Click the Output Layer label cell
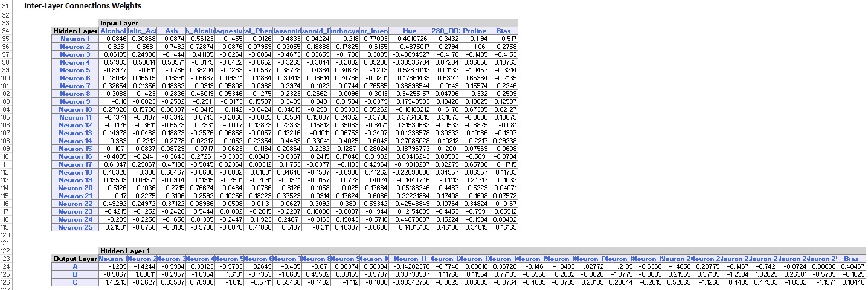 coord(76,259)
